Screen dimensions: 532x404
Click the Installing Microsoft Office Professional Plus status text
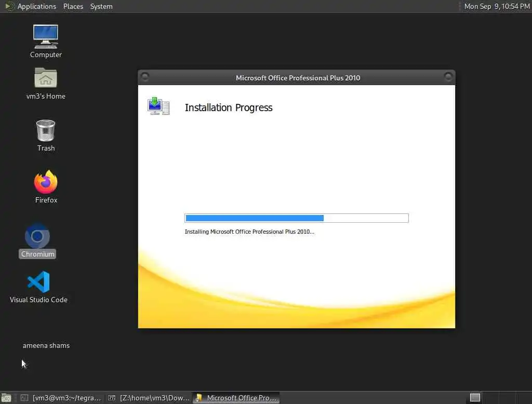249,232
